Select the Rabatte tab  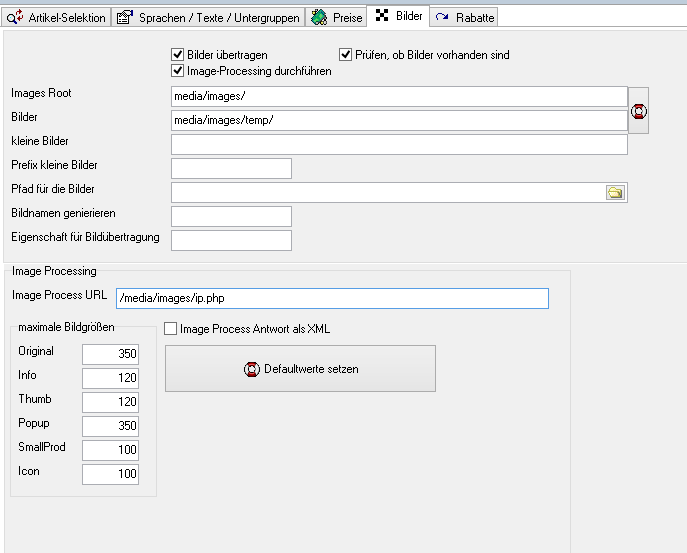click(x=464, y=17)
